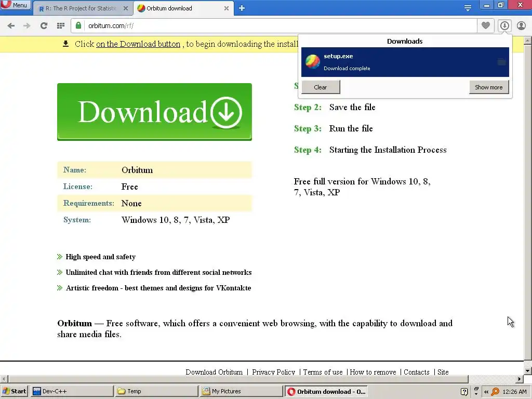The image size is (532, 399).
Task: Click the download arrow icon in yellow banner
Action: click(x=66, y=44)
